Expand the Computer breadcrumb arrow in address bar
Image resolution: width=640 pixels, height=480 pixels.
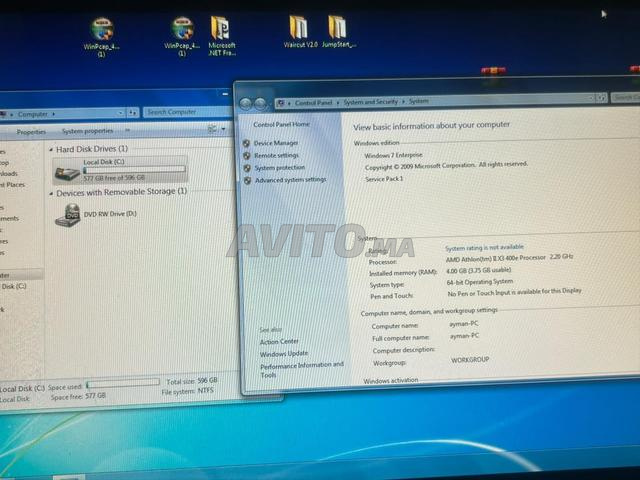click(x=53, y=114)
